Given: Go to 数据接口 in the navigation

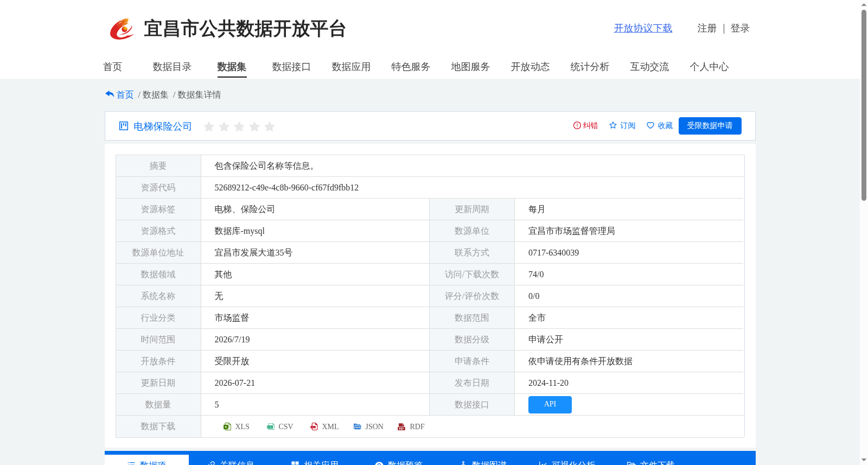Looking at the screenshot, I should [x=291, y=67].
